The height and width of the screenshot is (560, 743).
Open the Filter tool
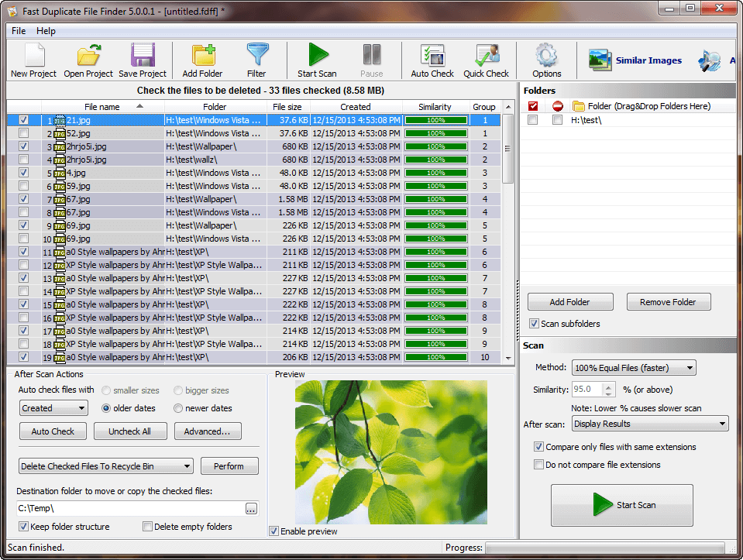257,60
